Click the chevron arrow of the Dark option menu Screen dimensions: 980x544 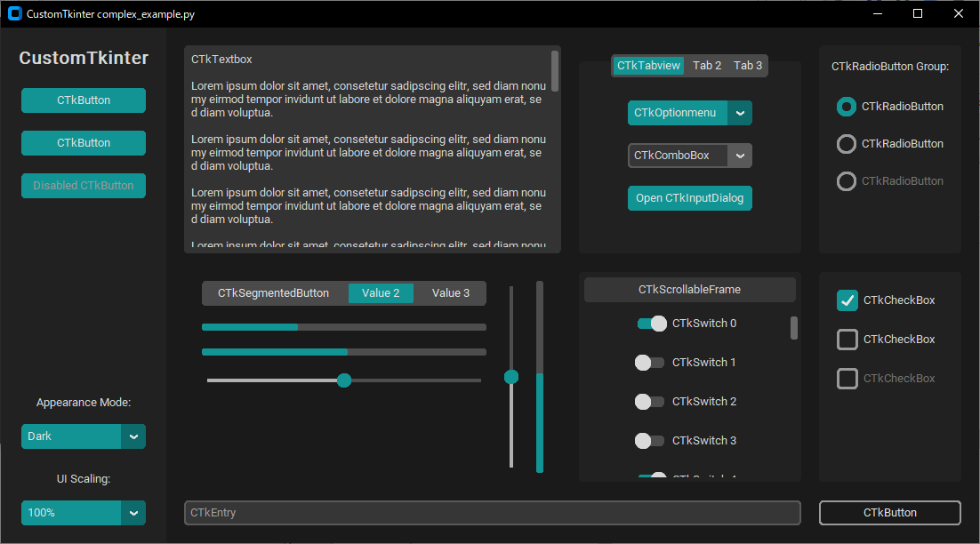[133, 436]
